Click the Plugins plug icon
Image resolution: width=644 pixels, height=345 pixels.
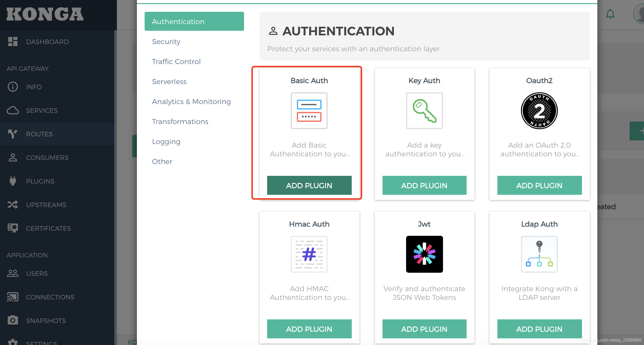point(13,181)
